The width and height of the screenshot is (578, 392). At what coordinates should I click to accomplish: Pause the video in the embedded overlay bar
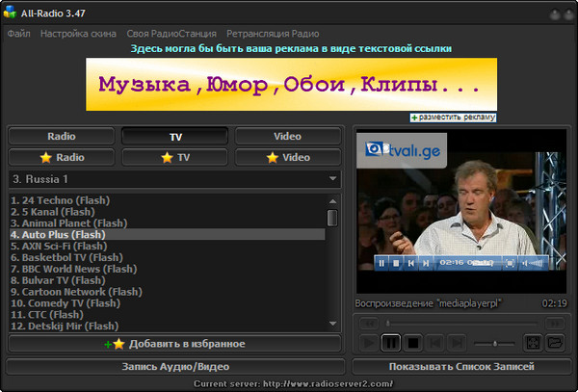[381, 263]
